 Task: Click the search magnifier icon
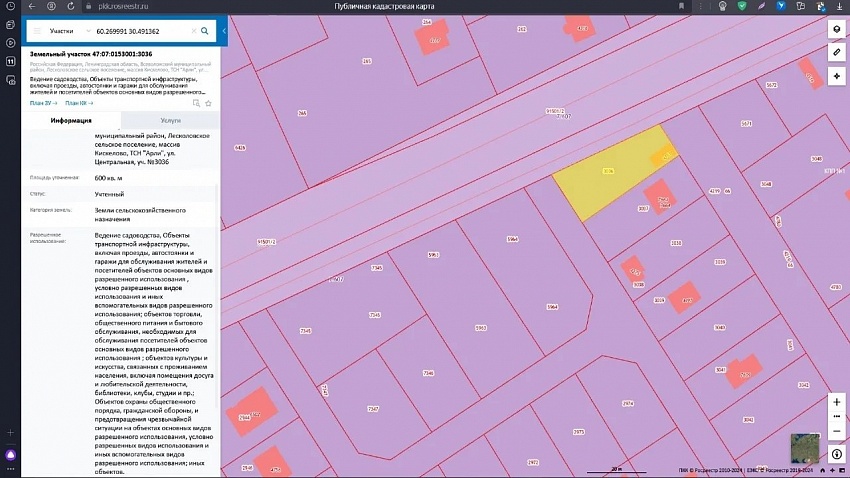click(x=205, y=31)
